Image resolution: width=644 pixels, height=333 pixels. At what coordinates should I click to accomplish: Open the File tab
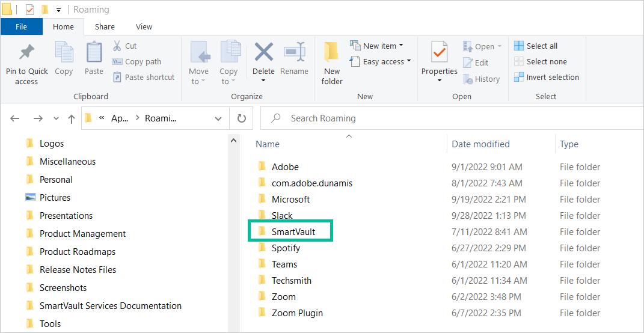[x=22, y=26]
